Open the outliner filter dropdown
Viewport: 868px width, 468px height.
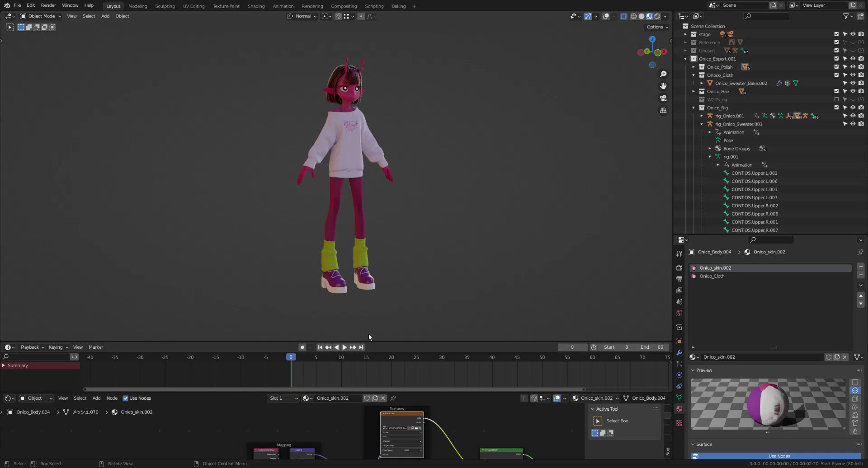pos(848,16)
